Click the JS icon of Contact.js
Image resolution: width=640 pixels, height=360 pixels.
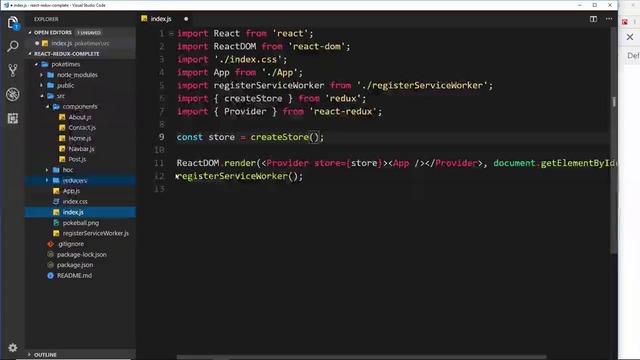click(62, 128)
